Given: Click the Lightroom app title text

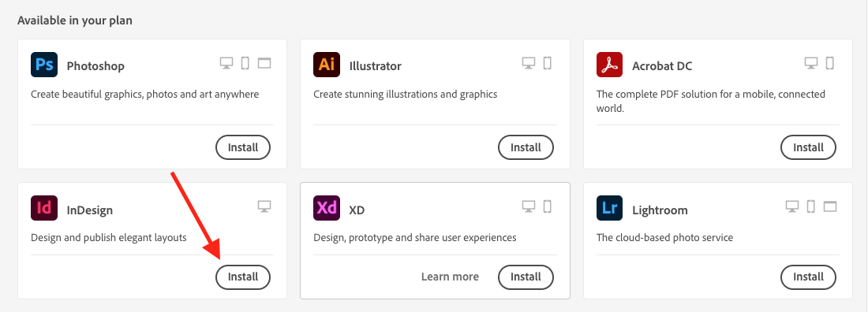Looking at the screenshot, I should (x=660, y=210).
